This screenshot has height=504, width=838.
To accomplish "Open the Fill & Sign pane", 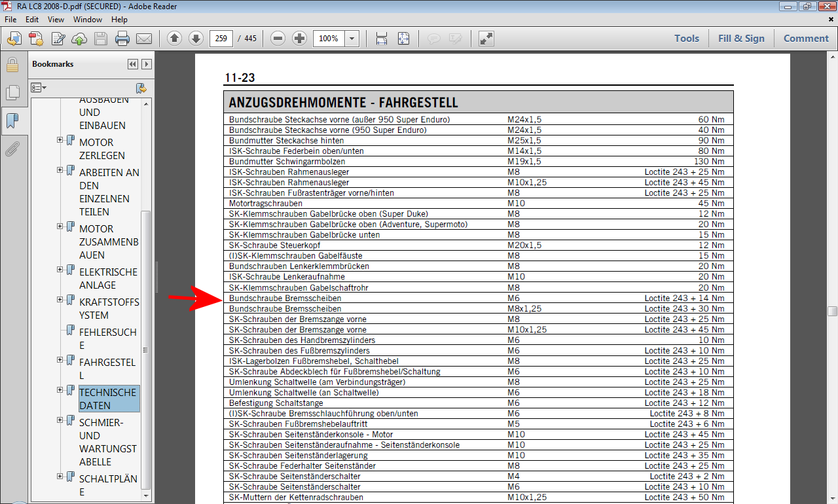I will pos(741,39).
